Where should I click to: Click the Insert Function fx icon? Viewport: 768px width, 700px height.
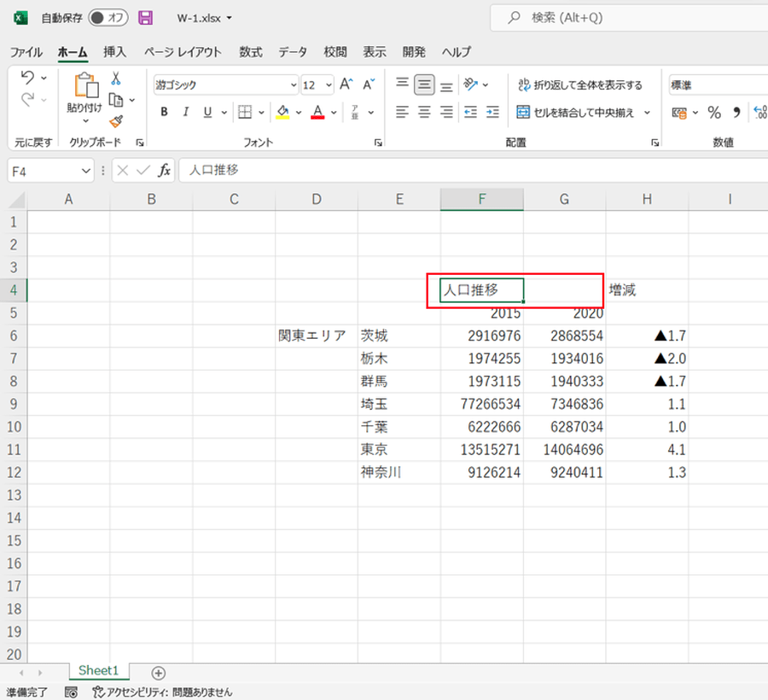tap(164, 170)
